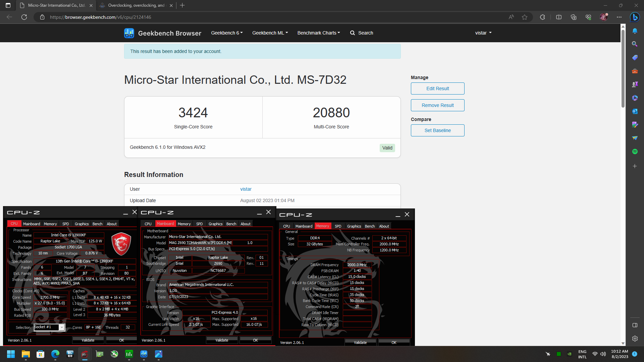This screenshot has width=644, height=362.
Task: Click the Valid badge on result
Action: coord(387,148)
